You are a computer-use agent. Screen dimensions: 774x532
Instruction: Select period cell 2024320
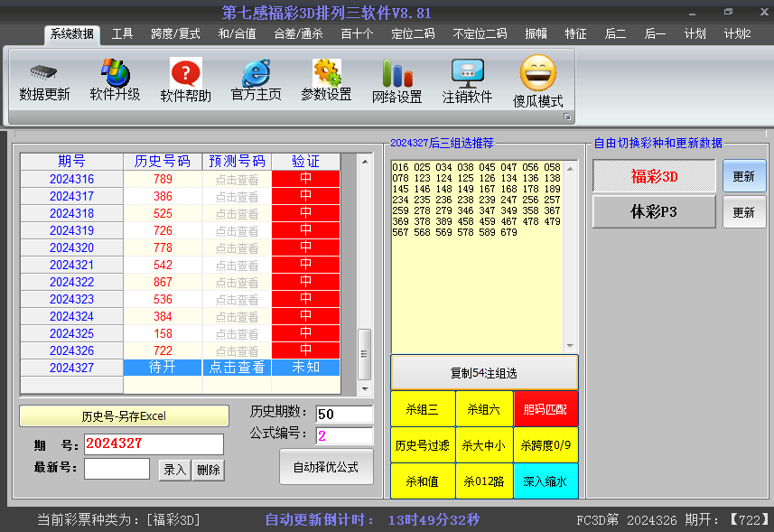pos(71,247)
